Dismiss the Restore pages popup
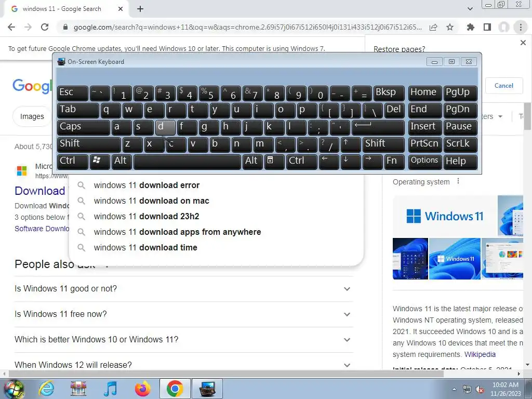 523,43
